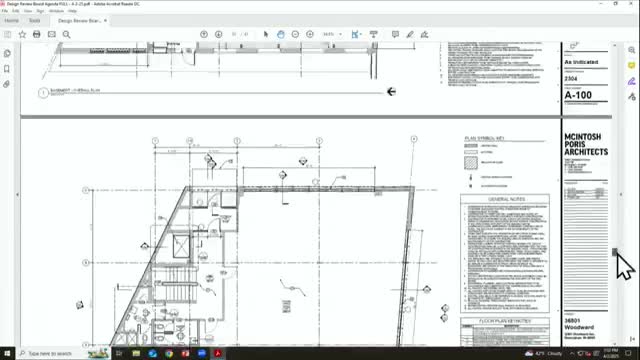Switch to the Home tab
This screenshot has height=360, width=640.
pyautogui.click(x=11, y=20)
